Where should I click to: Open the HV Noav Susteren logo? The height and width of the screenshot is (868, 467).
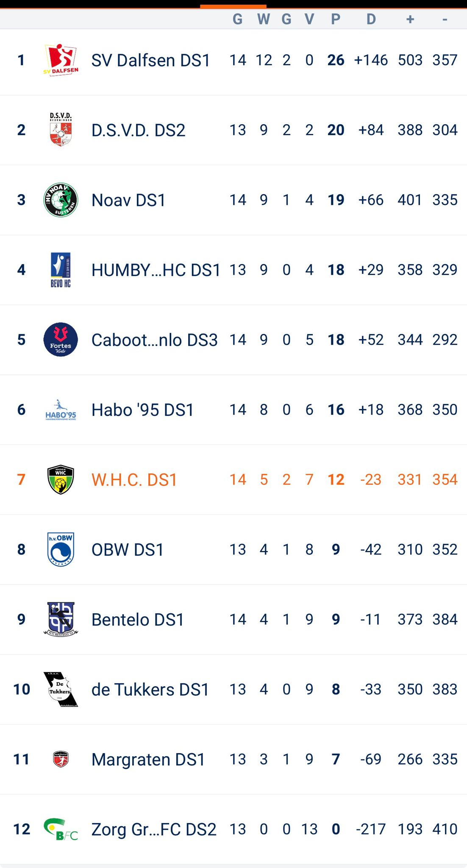click(x=61, y=200)
